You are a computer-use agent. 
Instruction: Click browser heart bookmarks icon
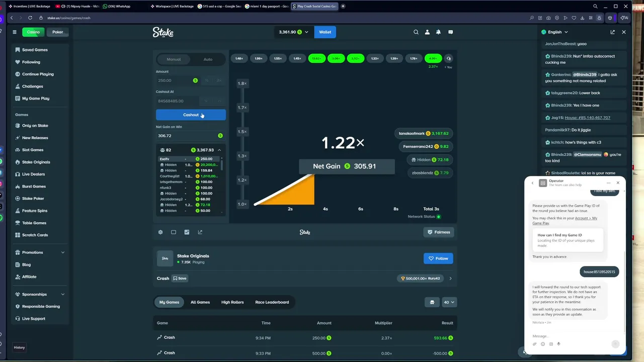pos(574,18)
